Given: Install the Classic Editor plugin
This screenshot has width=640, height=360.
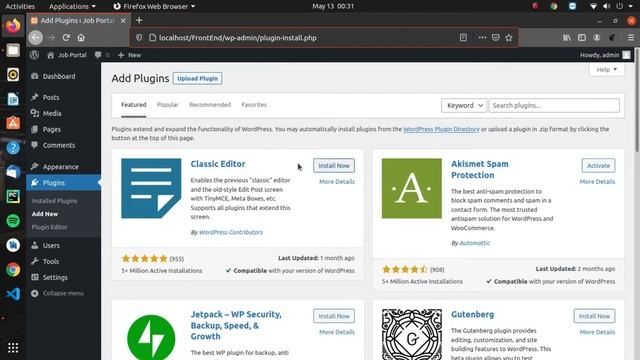Looking at the screenshot, I should [x=334, y=166].
